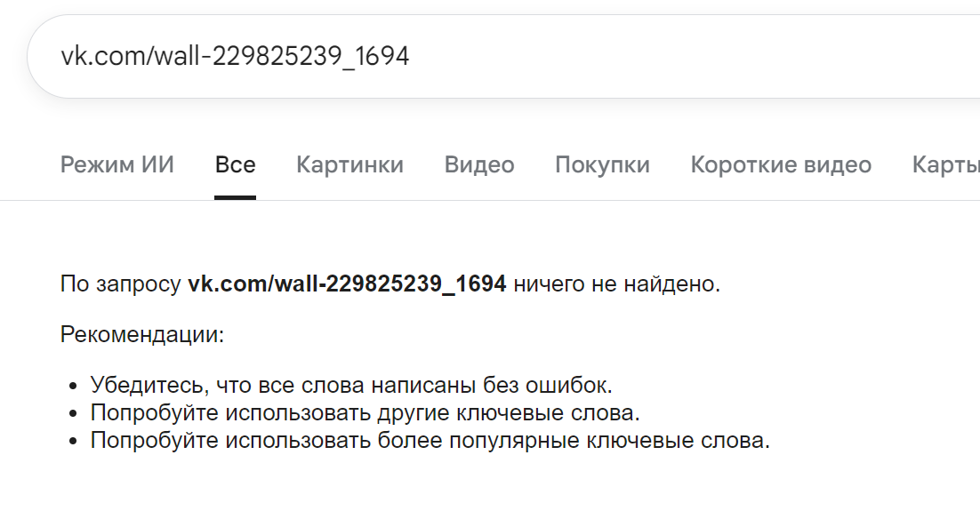This screenshot has height=511, width=980.
Task: Click the black underline beneath the "Все" tab
Action: click(235, 197)
